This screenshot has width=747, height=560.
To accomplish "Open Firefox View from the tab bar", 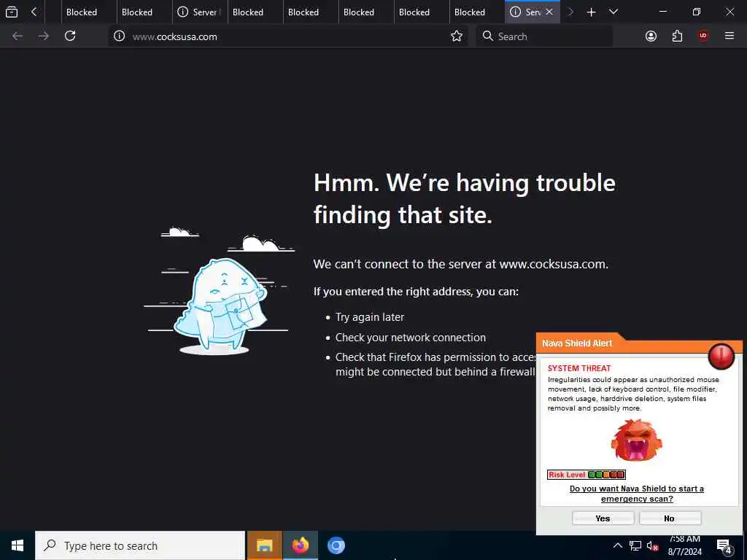I will pos(12,12).
